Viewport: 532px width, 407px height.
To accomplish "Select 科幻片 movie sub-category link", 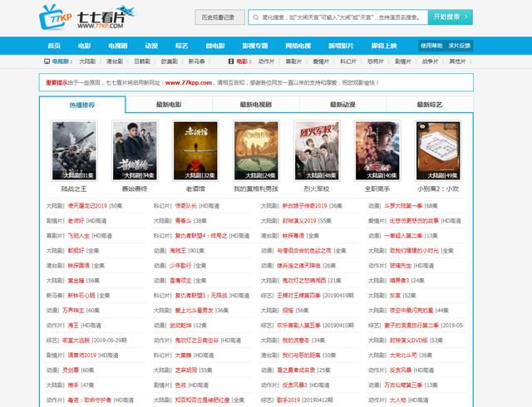I will point(348,61).
